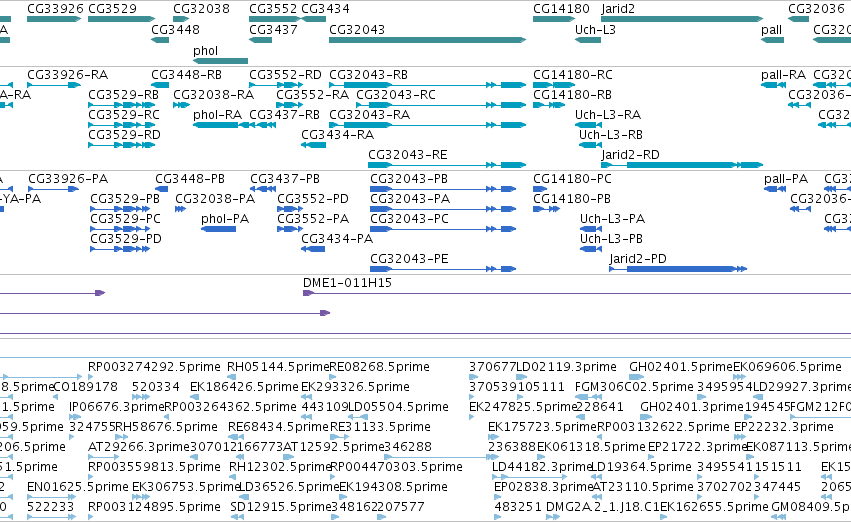The image size is (851, 522).
Task: Select the pall gene label
Action: pyautogui.click(x=771, y=30)
